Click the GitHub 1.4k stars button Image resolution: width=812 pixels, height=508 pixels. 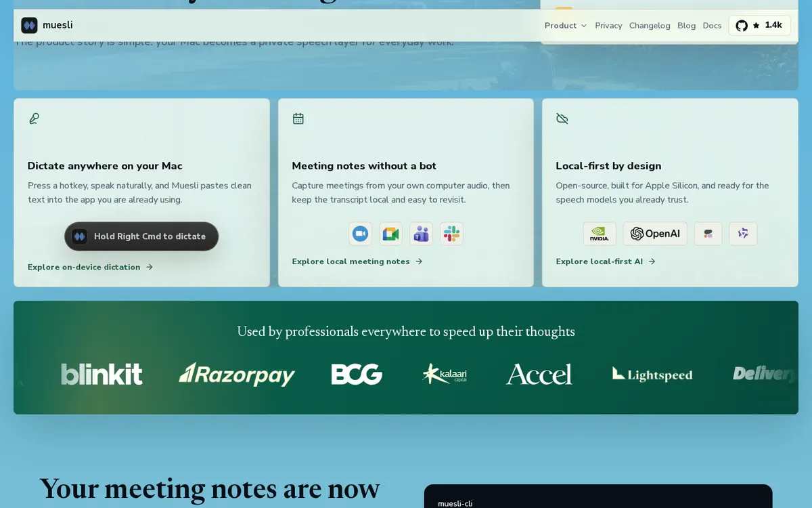(759, 25)
